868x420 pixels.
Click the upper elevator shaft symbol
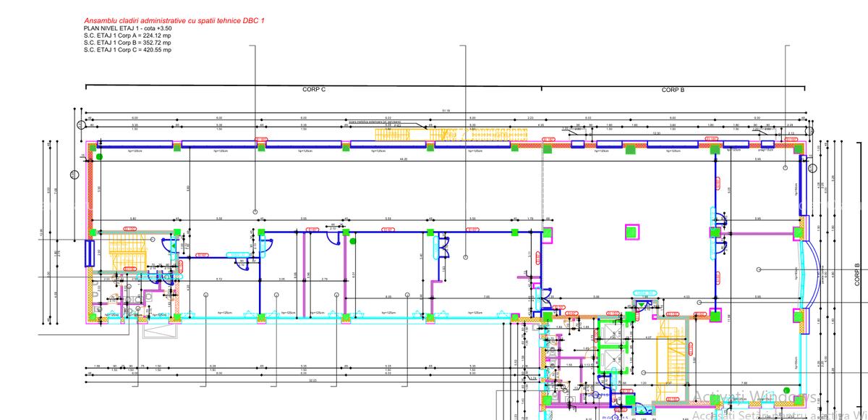[612, 334]
